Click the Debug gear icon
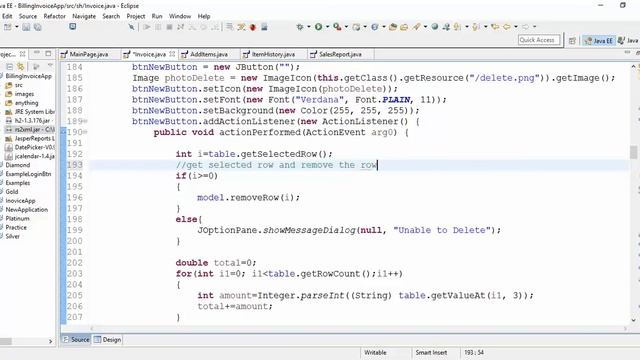Viewport: 640px width, 360px height. tap(300, 27)
